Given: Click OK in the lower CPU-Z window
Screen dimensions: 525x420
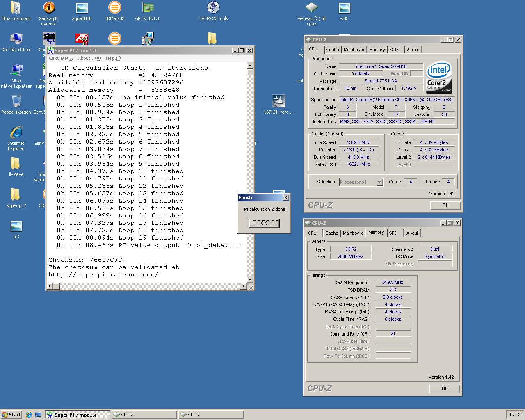Looking at the screenshot, I should point(445,388).
